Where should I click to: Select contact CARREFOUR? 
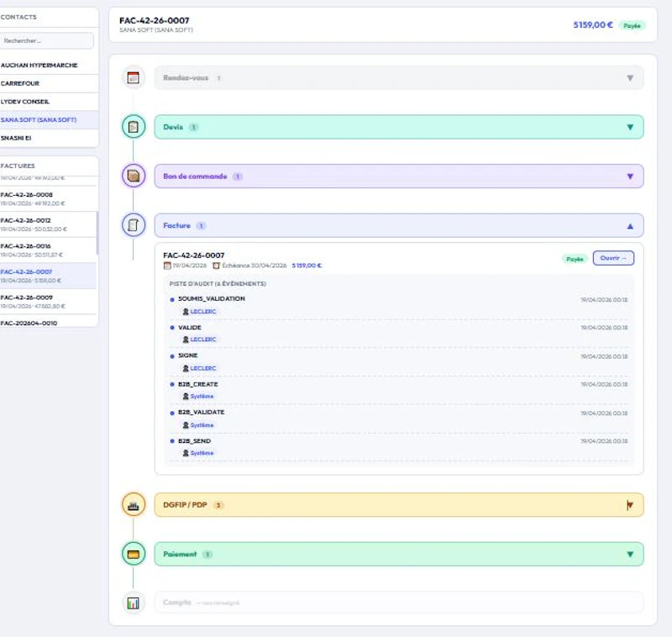pyautogui.click(x=49, y=83)
